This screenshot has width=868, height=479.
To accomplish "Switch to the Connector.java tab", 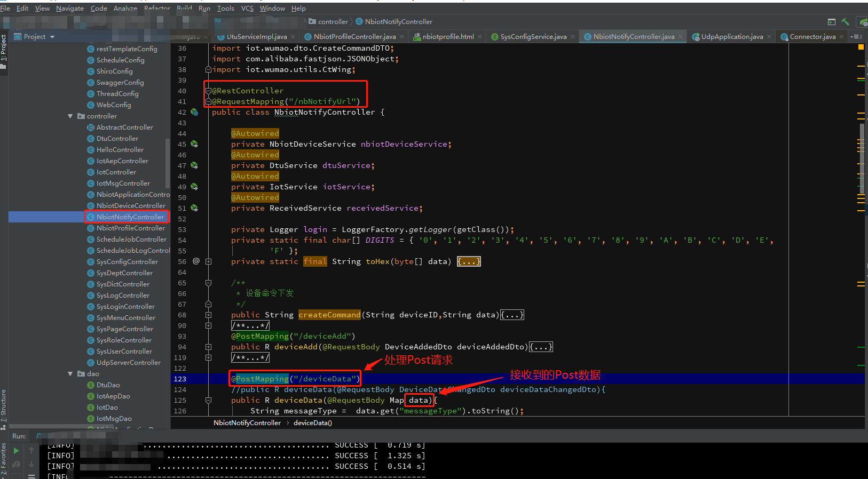I will tap(812, 37).
